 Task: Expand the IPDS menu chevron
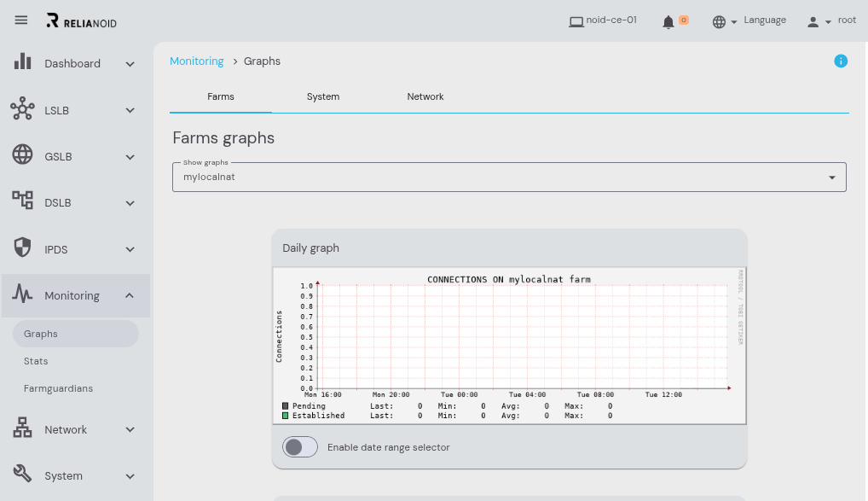coord(130,249)
